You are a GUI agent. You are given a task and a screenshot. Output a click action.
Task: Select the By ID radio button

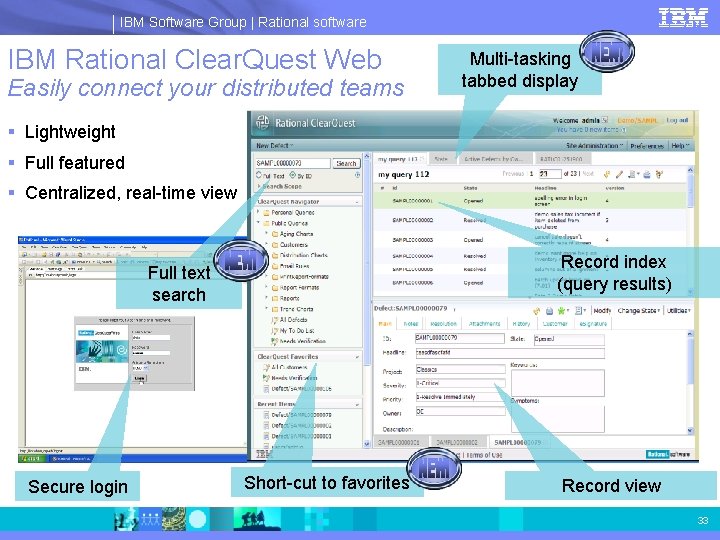tap(293, 175)
